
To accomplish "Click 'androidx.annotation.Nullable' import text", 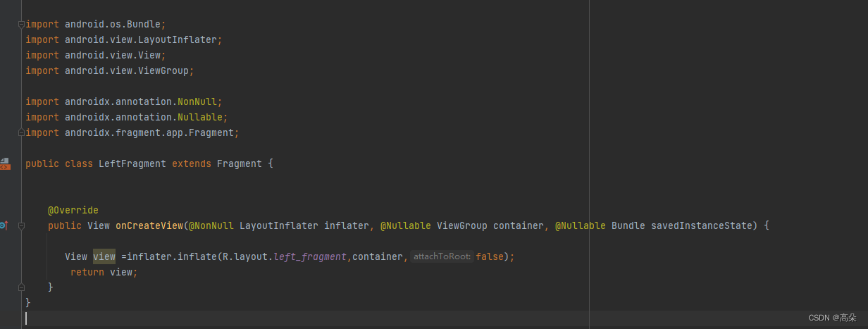I will [x=144, y=117].
